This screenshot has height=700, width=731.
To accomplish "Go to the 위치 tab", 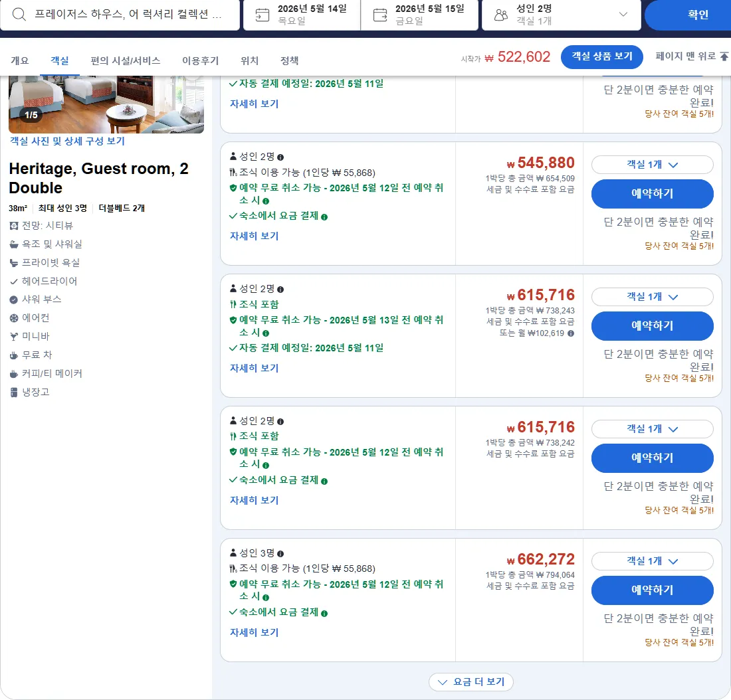I will 249,60.
